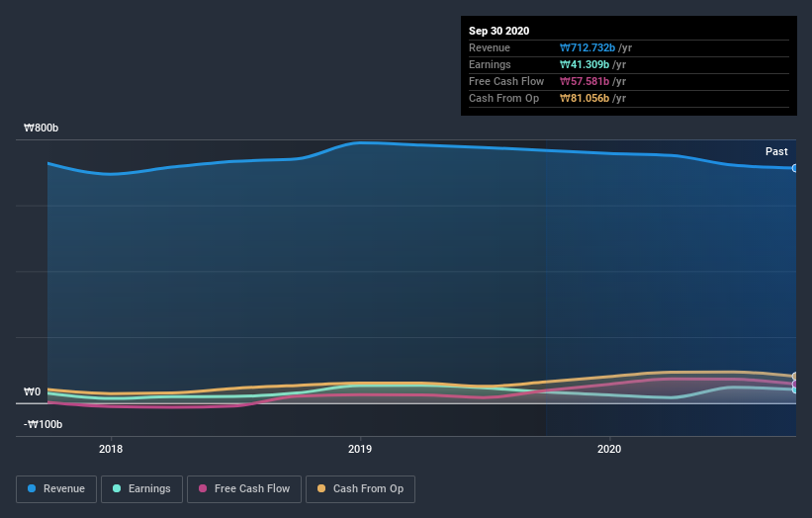Click the Free Cash Flow endpoint marker

(x=794, y=384)
